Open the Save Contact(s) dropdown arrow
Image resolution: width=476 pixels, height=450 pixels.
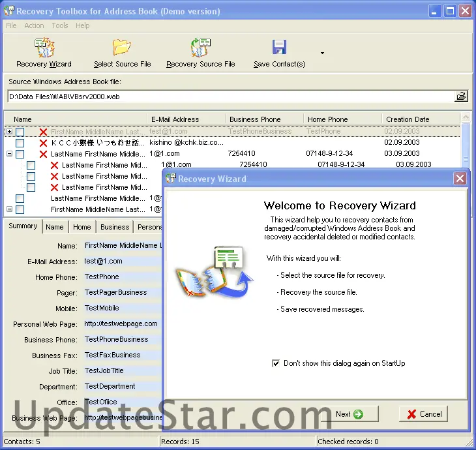[x=322, y=53]
